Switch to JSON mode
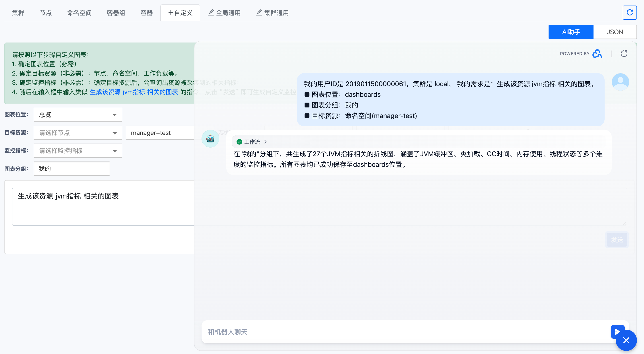This screenshot has height=354, width=644. click(615, 32)
